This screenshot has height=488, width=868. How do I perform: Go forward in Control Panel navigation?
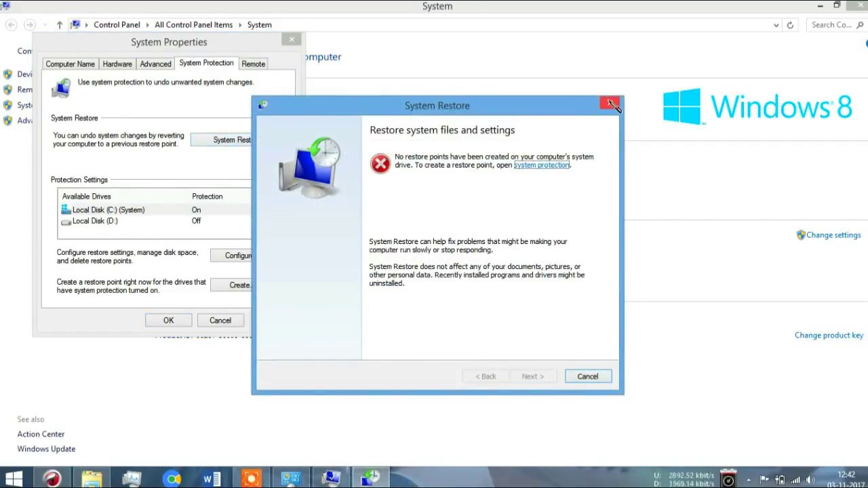click(x=29, y=25)
